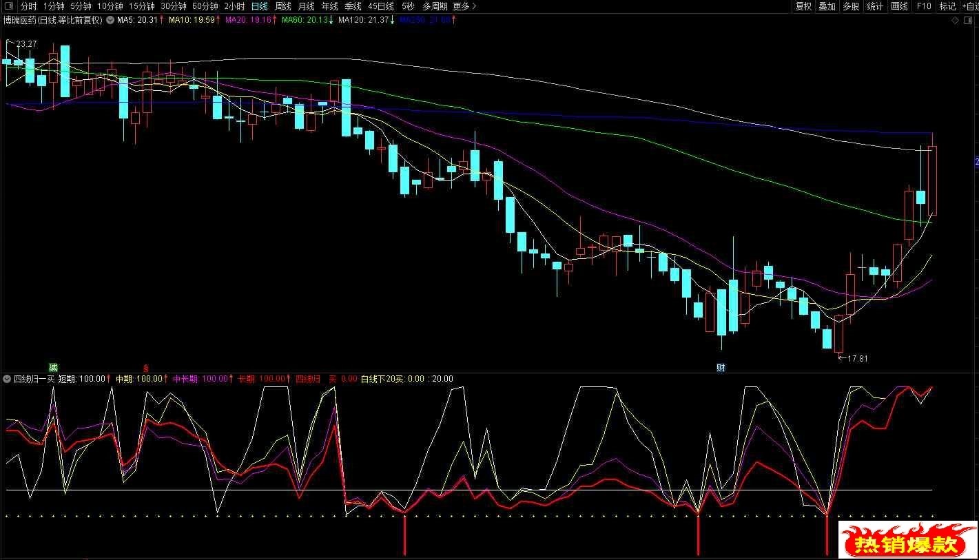This screenshot has height=560, width=979.
Task: Select the 2小时 period tab
Action: (234, 6)
